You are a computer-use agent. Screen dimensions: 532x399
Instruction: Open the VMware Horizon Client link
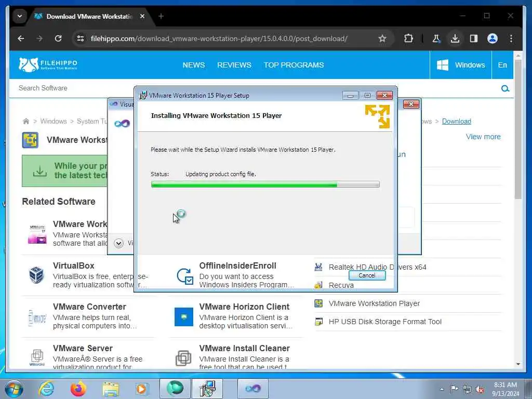[x=244, y=307]
